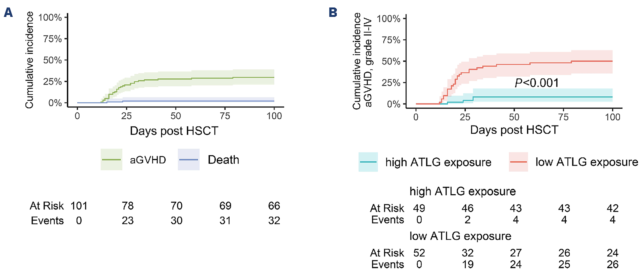Click the P<0.001 annotation
Viewport: 644px width, 277px height.
pos(536,83)
